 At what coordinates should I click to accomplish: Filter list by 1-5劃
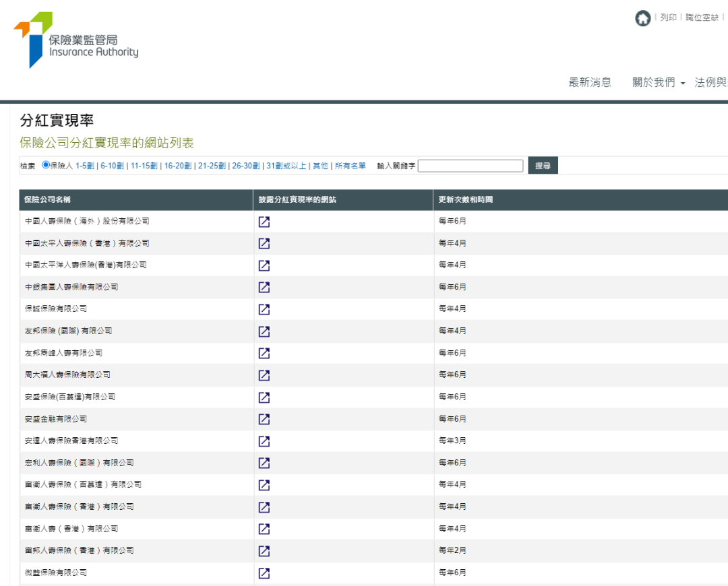(x=84, y=166)
